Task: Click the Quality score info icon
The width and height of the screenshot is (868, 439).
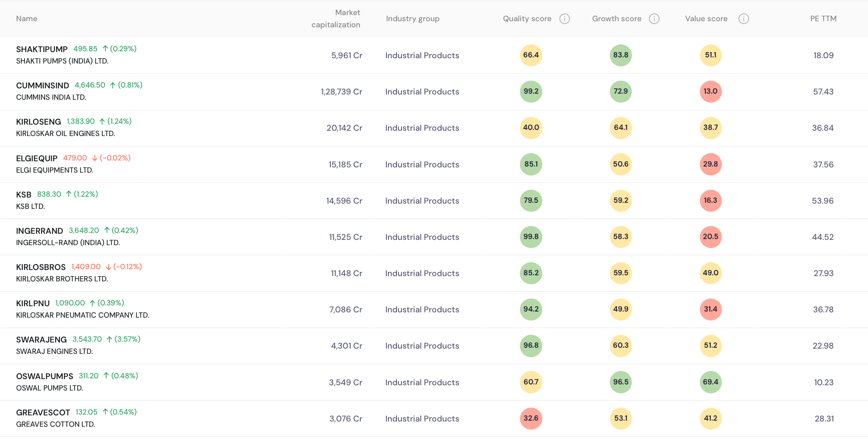Action: (x=564, y=19)
